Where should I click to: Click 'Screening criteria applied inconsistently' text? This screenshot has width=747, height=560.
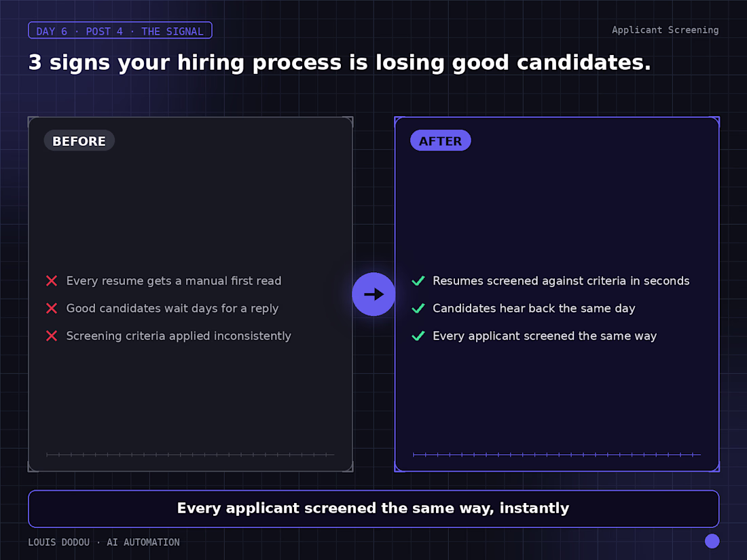179,336
